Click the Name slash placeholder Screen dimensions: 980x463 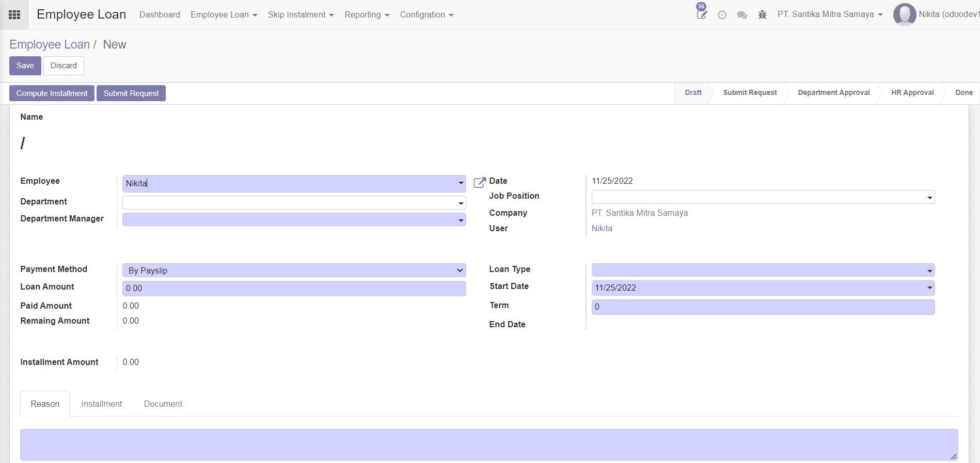(x=22, y=143)
